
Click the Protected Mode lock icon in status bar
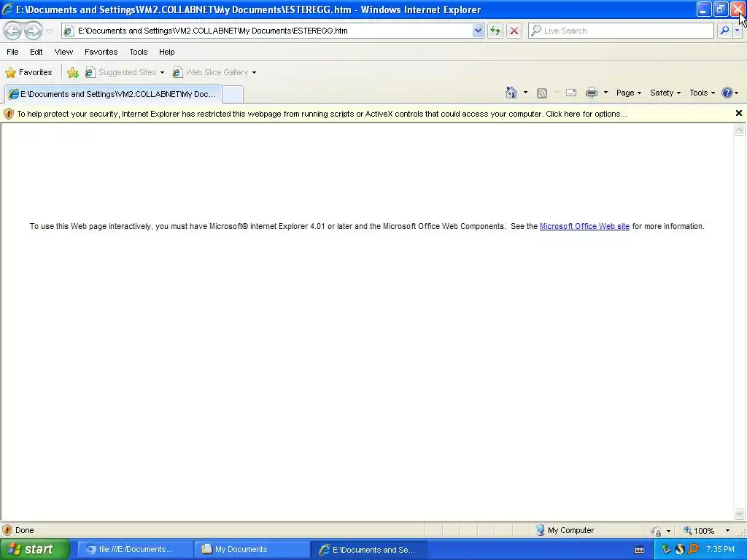click(x=656, y=531)
